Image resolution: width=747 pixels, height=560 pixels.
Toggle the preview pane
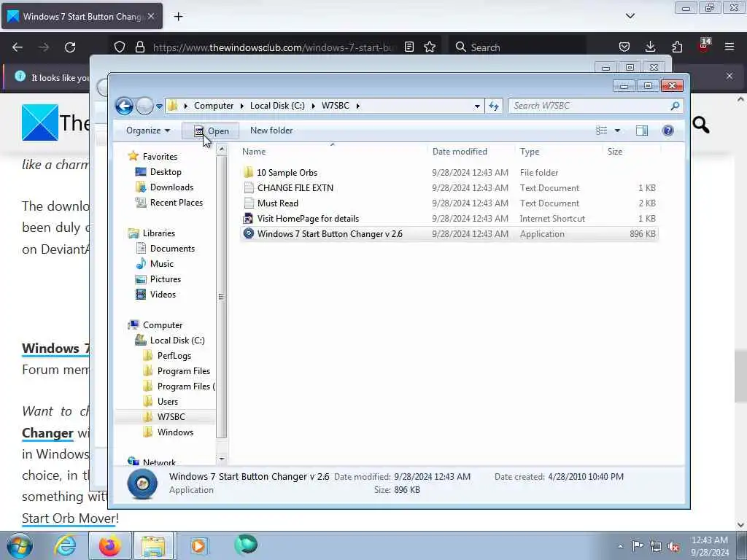point(642,131)
